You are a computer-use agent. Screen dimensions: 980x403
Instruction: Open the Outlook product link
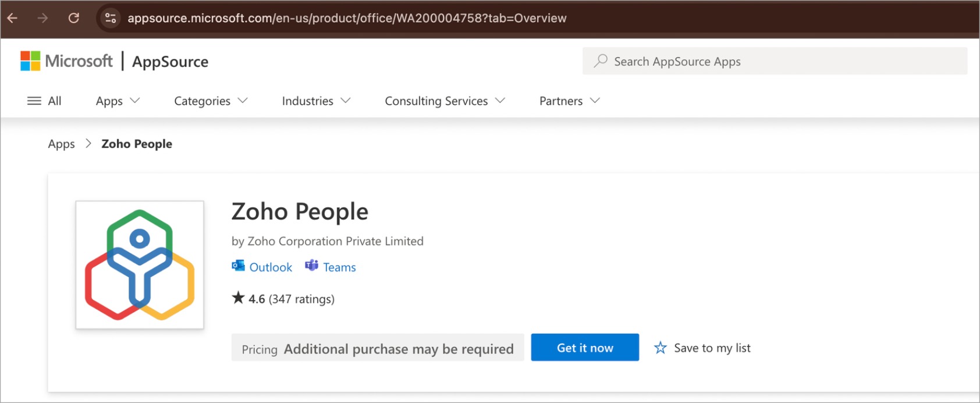click(271, 267)
